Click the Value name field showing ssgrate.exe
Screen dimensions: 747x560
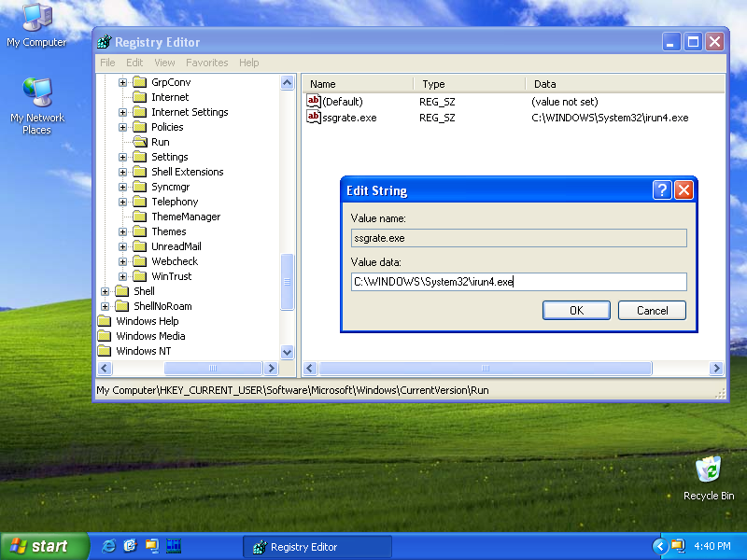tap(519, 238)
